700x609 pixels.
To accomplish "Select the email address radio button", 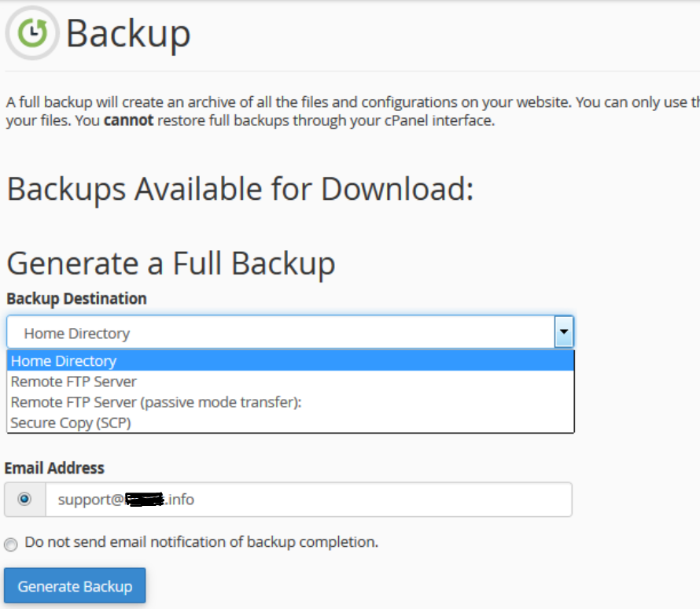I will coord(24,499).
